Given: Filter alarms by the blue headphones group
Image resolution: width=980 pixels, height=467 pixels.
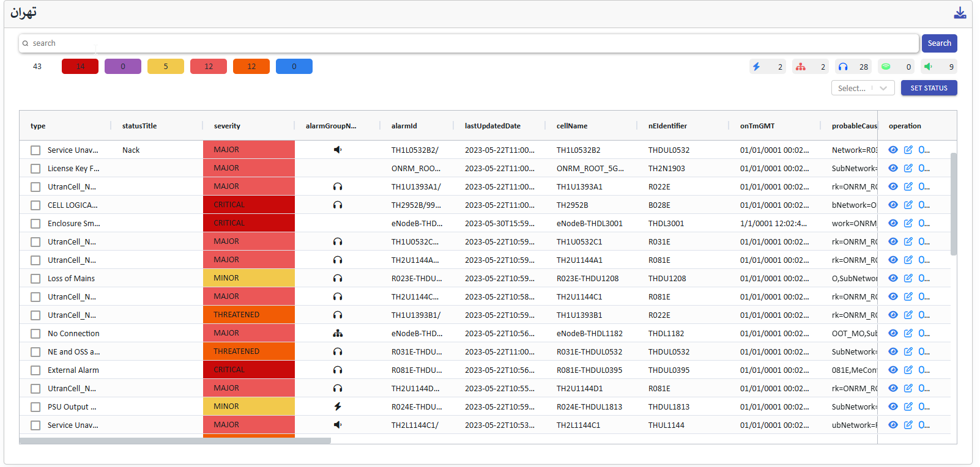Looking at the screenshot, I should point(843,67).
